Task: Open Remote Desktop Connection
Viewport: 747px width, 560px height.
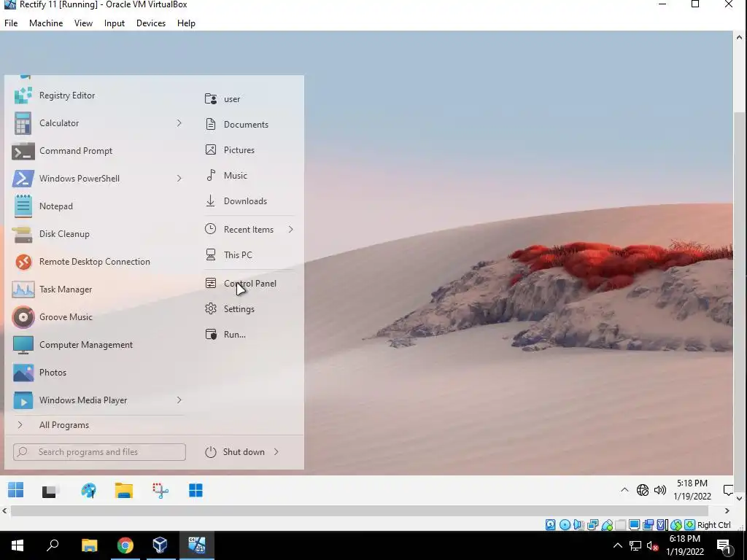Action: [94, 262]
